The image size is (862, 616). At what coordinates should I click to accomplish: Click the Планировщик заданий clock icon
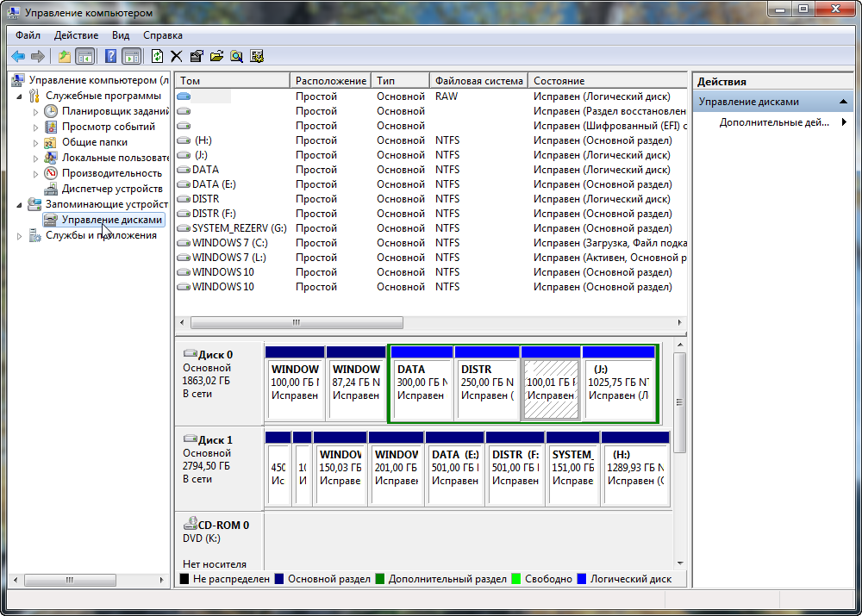tap(51, 111)
